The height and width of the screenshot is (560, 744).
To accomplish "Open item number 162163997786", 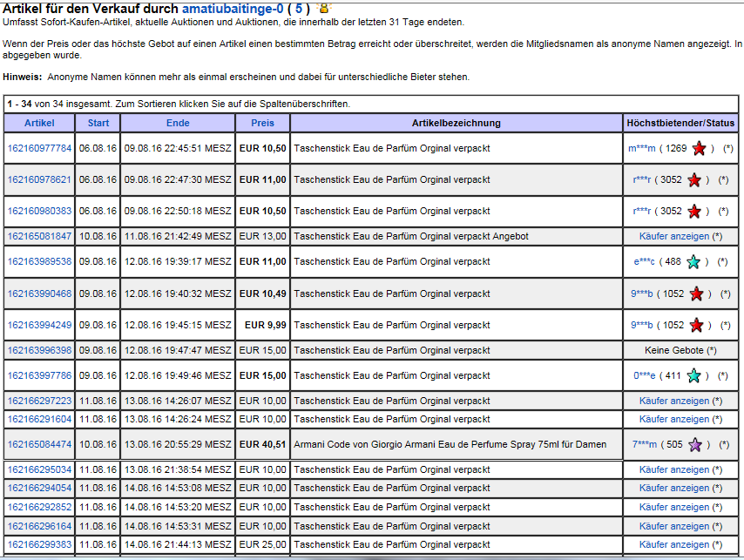I will (39, 375).
